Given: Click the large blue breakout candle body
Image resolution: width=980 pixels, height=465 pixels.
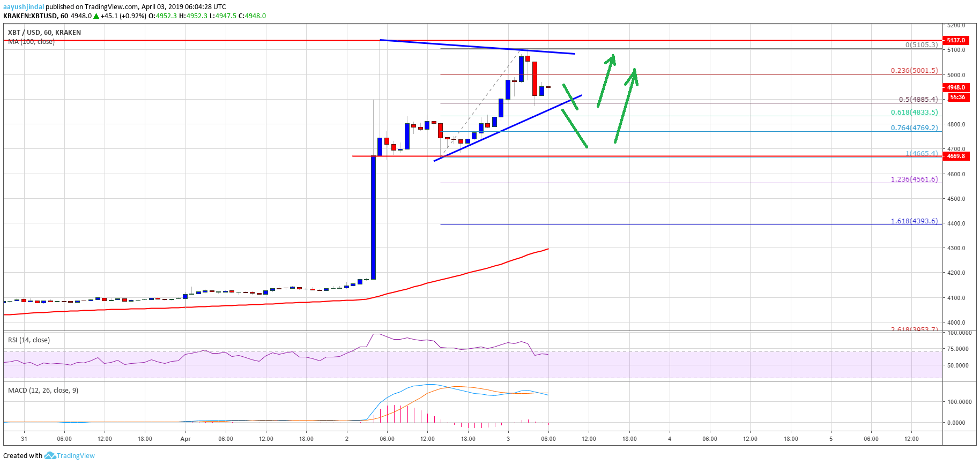Looking at the screenshot, I should pyautogui.click(x=373, y=217).
